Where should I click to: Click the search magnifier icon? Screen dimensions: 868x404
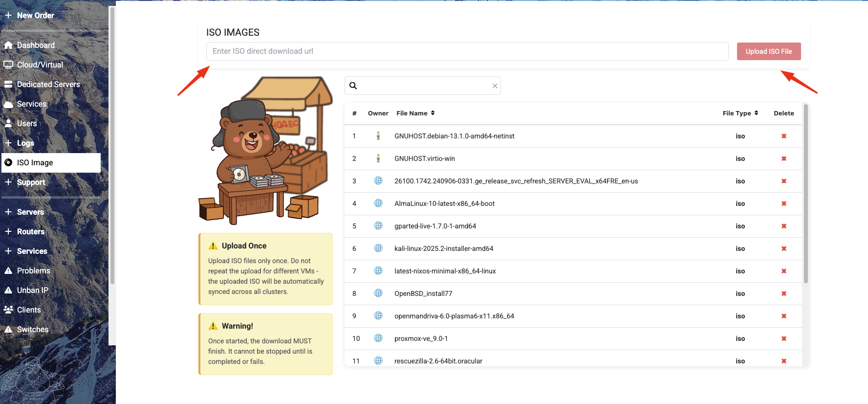pyautogui.click(x=353, y=86)
